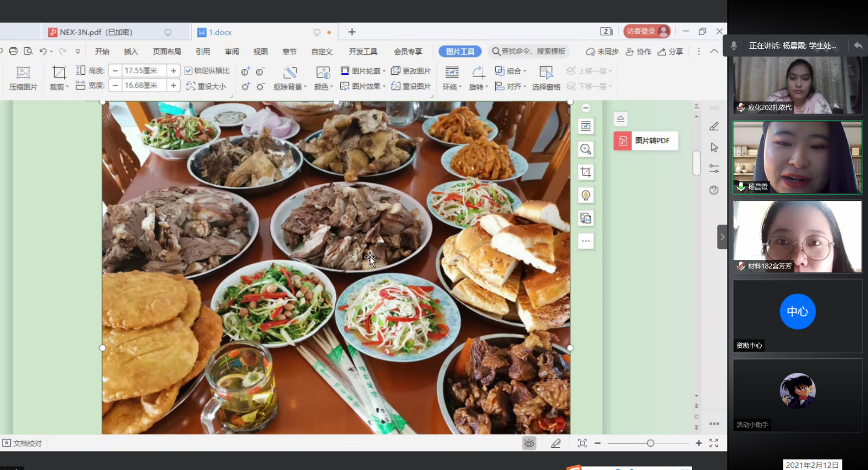868x470 pixels.
Task: Toggle eye protection mode in status bar
Action: [529, 443]
